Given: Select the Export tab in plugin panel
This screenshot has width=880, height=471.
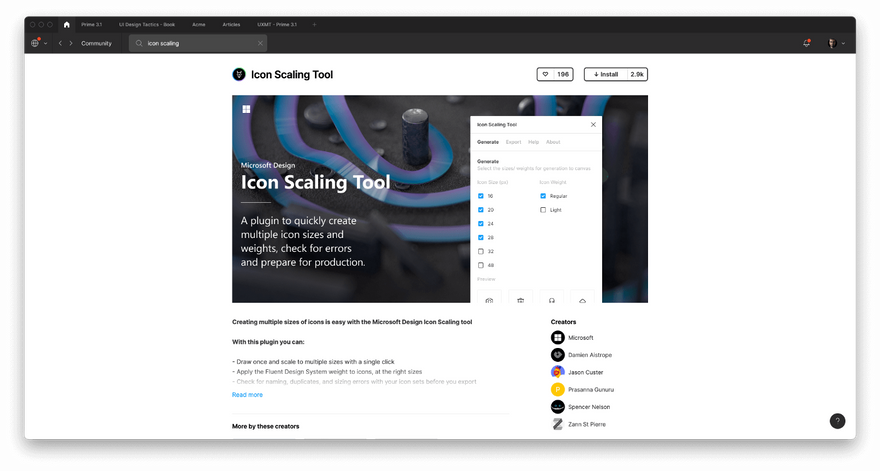Looking at the screenshot, I should coord(514,142).
